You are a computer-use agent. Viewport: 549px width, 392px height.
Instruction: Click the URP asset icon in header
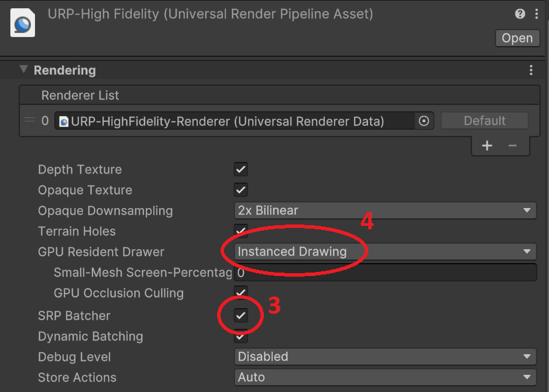23,23
